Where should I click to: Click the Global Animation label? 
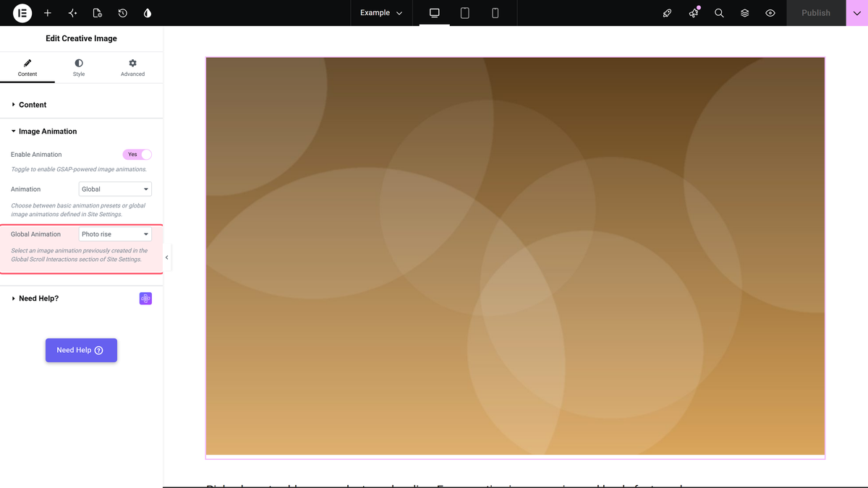coord(35,234)
